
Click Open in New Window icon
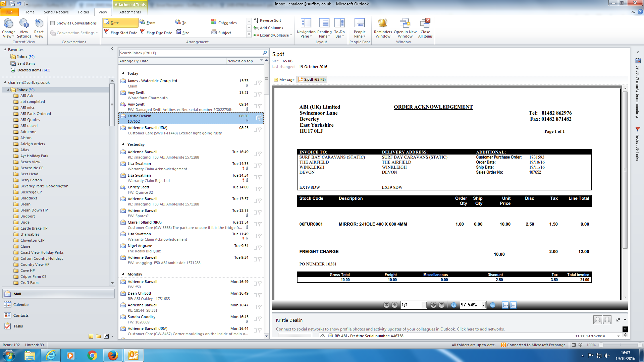pos(405,23)
